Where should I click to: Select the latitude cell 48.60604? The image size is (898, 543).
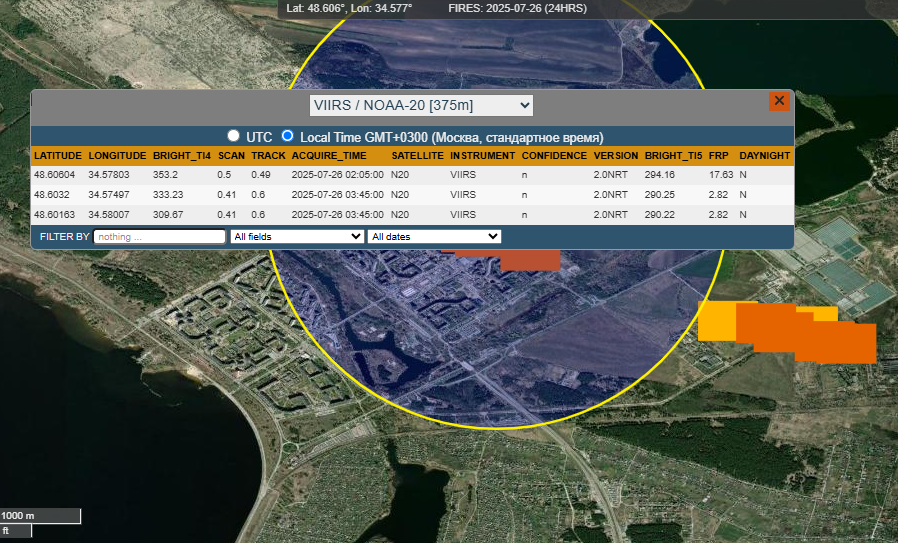click(54, 175)
